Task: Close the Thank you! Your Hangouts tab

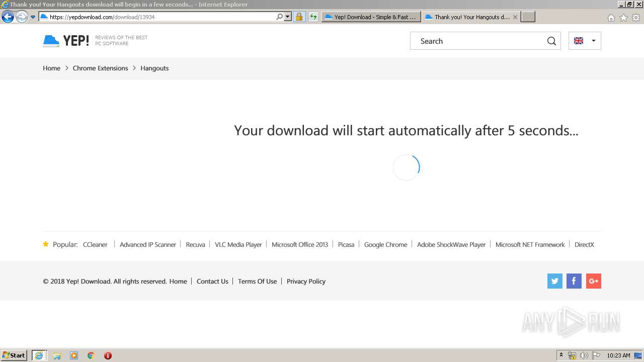Action: click(515, 17)
